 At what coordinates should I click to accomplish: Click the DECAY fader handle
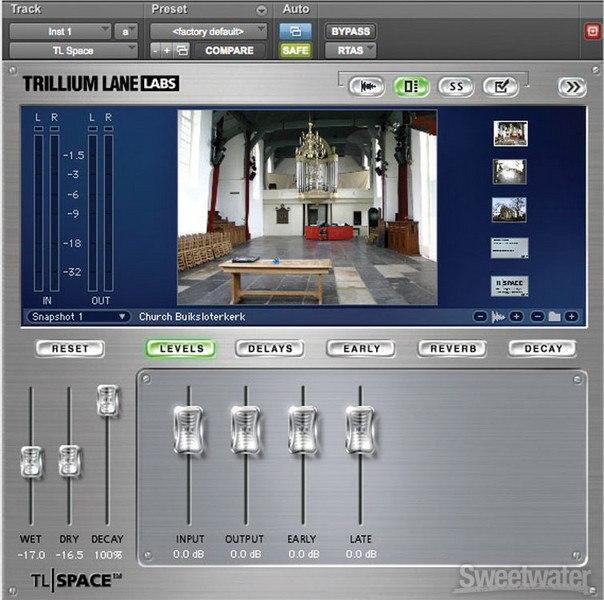tap(108, 401)
